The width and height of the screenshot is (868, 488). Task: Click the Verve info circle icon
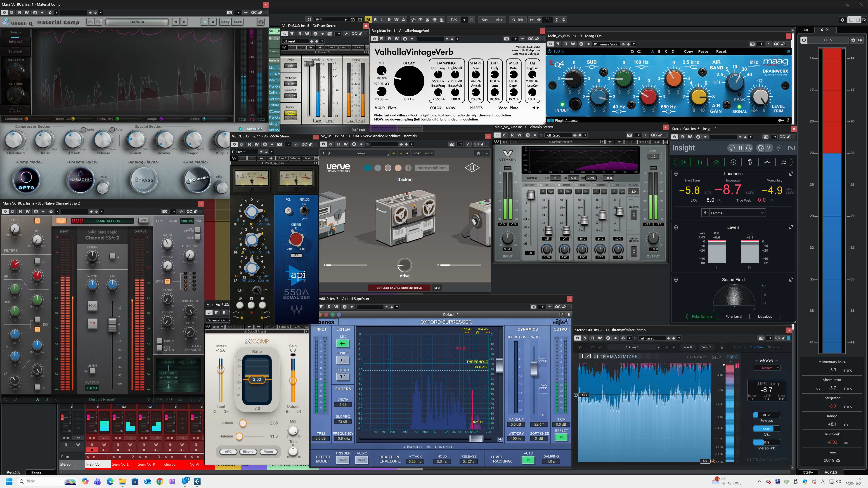[408, 168]
